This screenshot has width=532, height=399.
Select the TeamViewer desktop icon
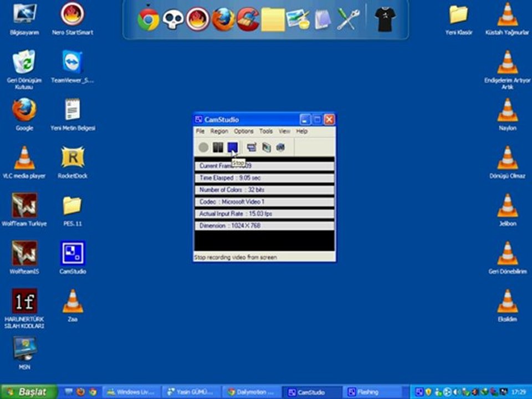(72, 67)
